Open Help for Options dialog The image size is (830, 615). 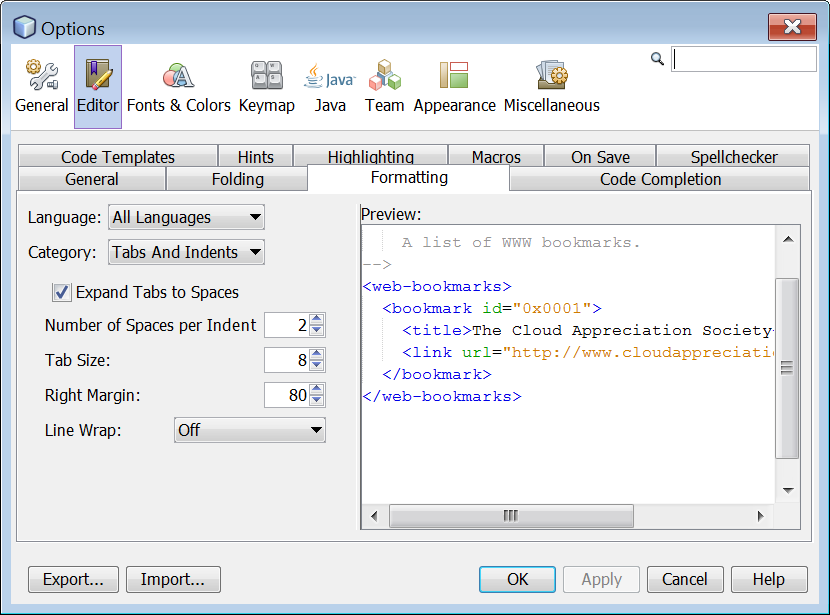(x=769, y=579)
